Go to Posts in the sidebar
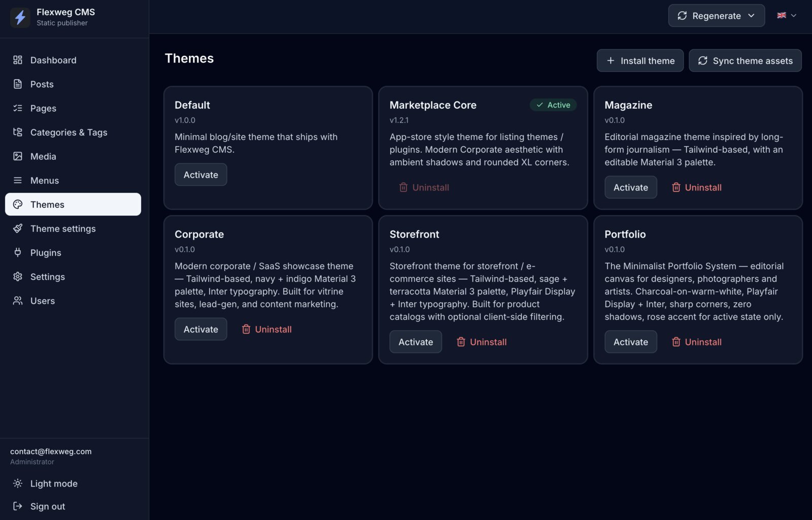Viewport: 812px width, 520px height. click(73, 84)
